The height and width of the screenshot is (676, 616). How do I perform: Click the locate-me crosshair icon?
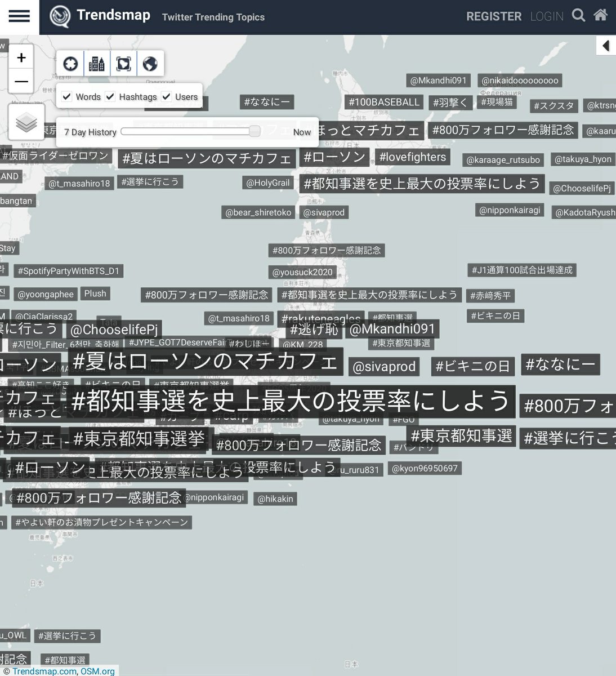pyautogui.click(x=70, y=64)
